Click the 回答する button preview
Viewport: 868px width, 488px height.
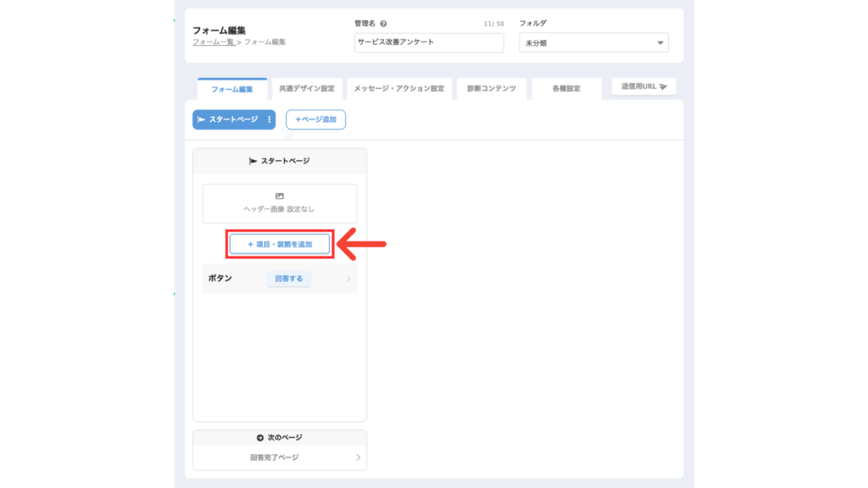click(x=289, y=279)
